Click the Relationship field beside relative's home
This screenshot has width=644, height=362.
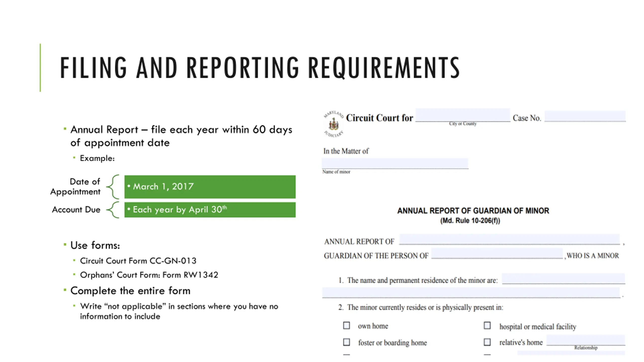pos(586,340)
